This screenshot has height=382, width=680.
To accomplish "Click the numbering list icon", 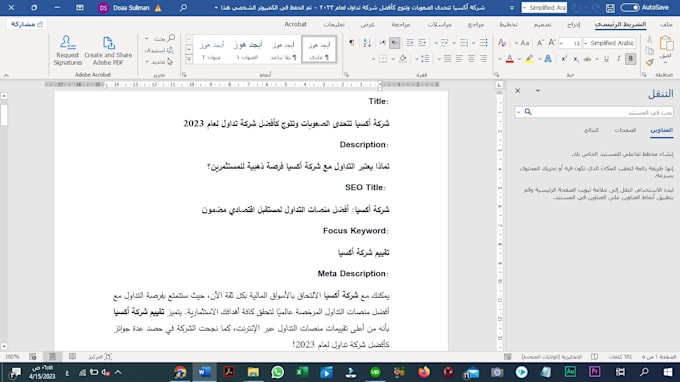I will [x=464, y=42].
